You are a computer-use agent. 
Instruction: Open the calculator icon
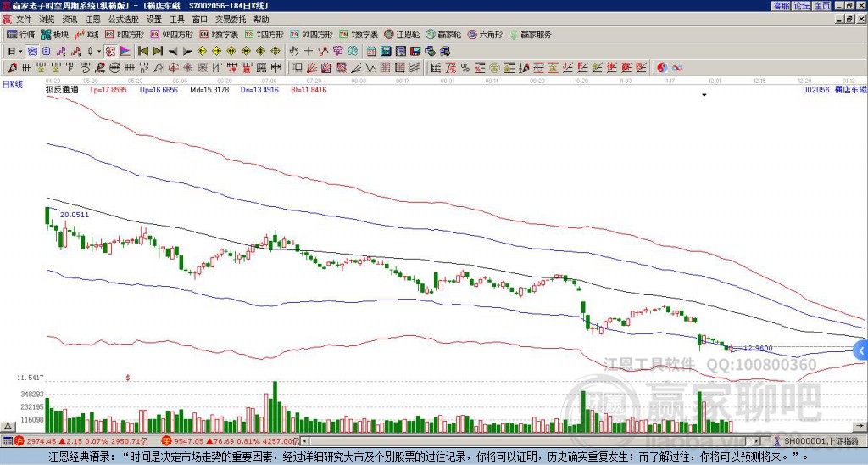tap(386, 52)
